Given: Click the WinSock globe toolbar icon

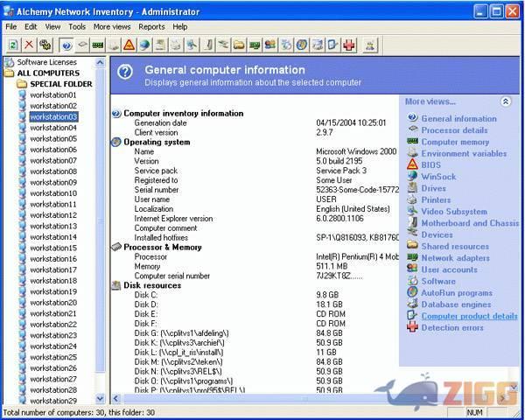Looking at the screenshot, I should (144, 45).
